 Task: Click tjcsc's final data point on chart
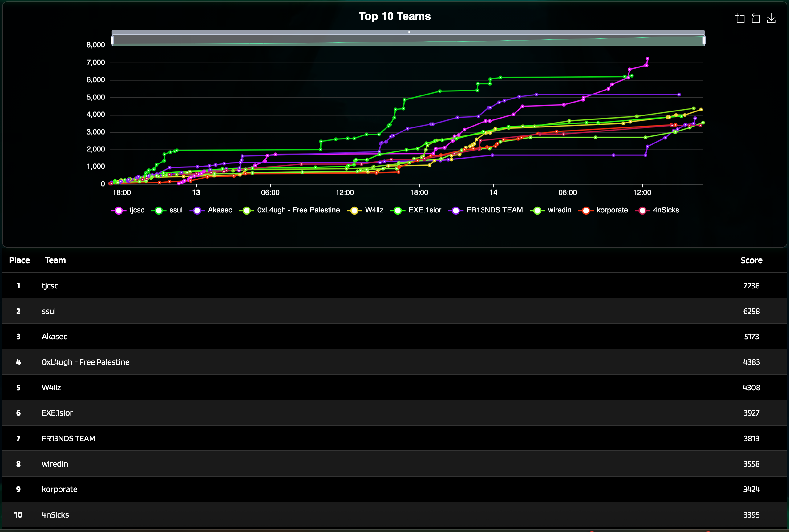(647, 59)
